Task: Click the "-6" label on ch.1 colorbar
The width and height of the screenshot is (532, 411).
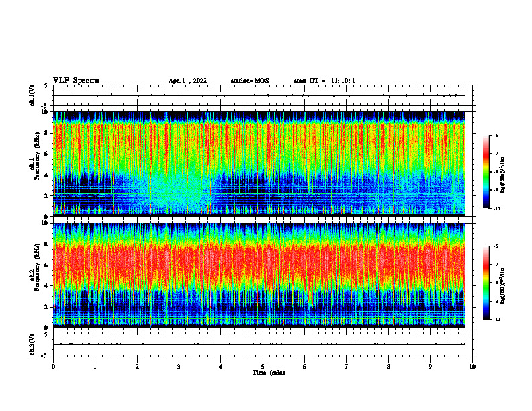Action: point(496,135)
